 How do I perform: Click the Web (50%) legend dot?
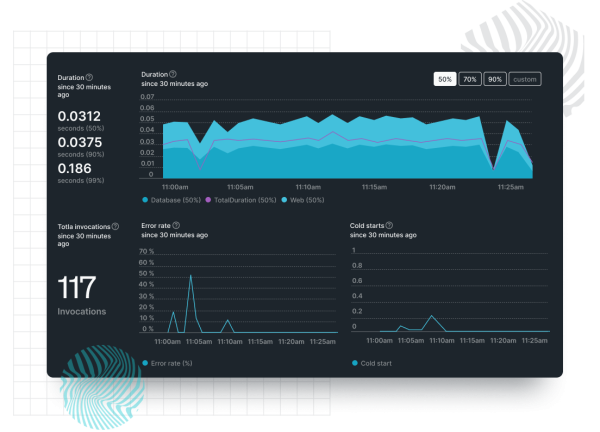click(x=283, y=200)
